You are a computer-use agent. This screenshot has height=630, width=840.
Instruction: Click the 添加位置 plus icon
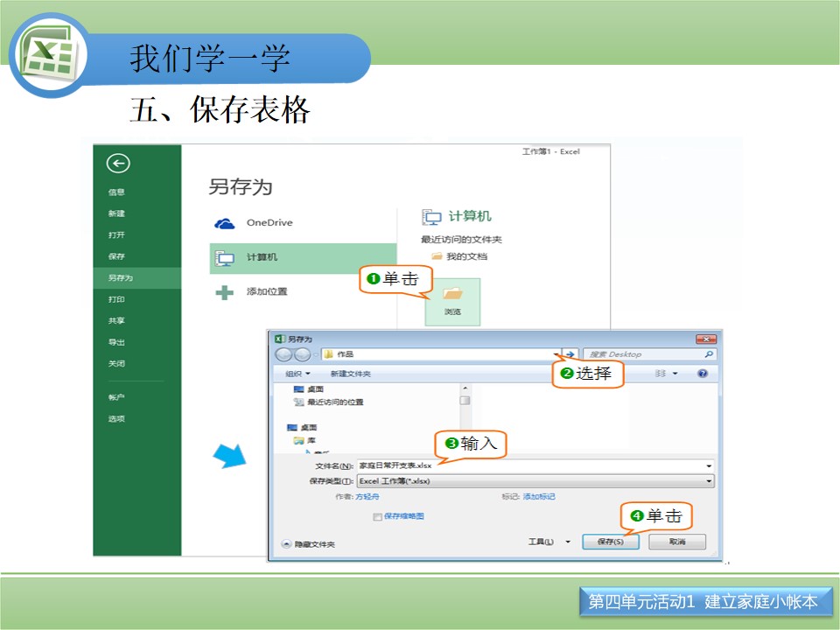(225, 292)
